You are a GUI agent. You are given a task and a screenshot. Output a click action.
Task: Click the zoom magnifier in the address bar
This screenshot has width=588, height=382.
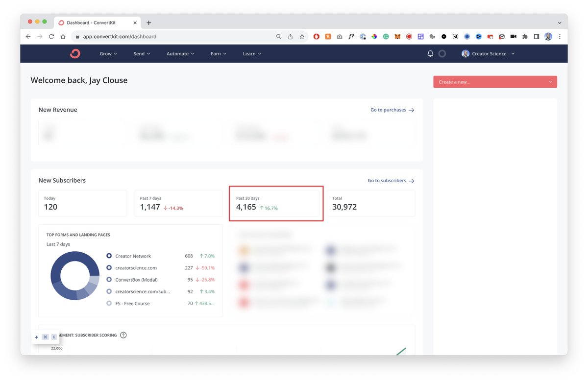[x=279, y=37]
